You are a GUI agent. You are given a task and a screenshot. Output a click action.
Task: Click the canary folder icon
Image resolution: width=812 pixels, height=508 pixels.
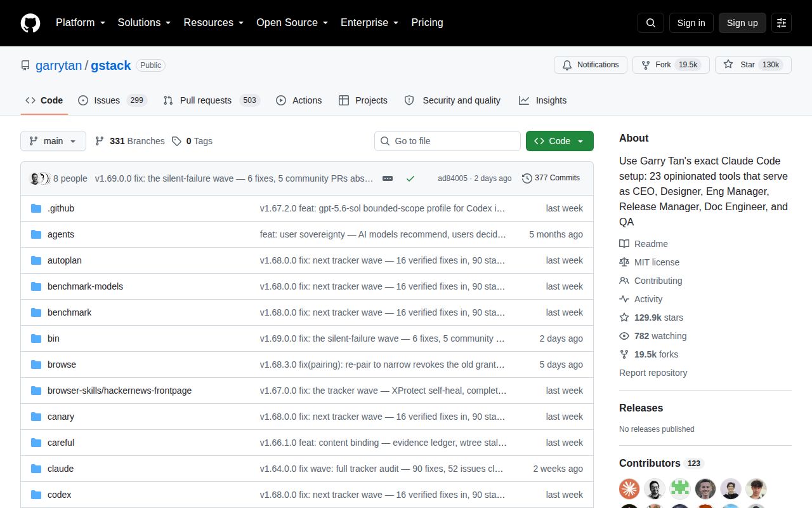[x=36, y=417]
